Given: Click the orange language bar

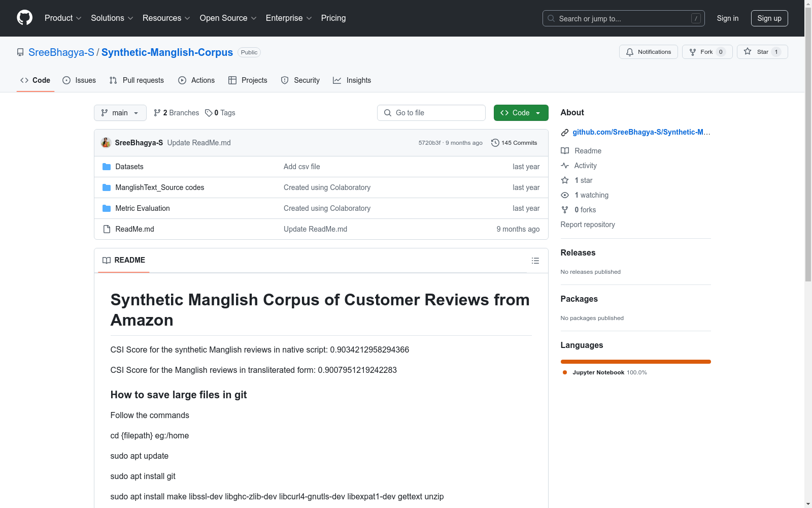Looking at the screenshot, I should pos(636,362).
